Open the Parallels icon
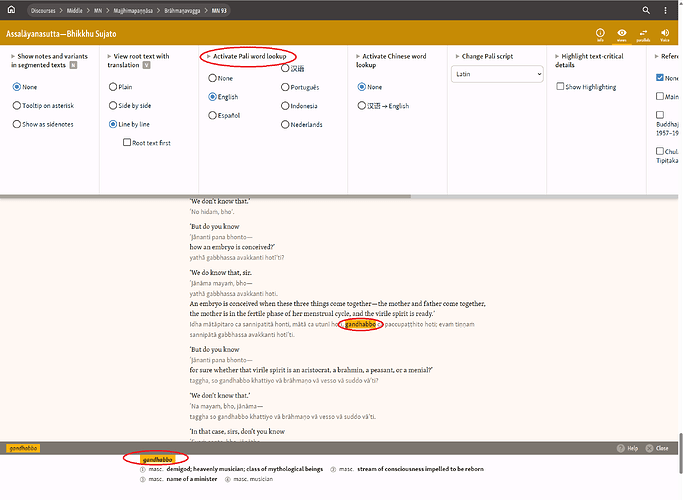 point(643,35)
